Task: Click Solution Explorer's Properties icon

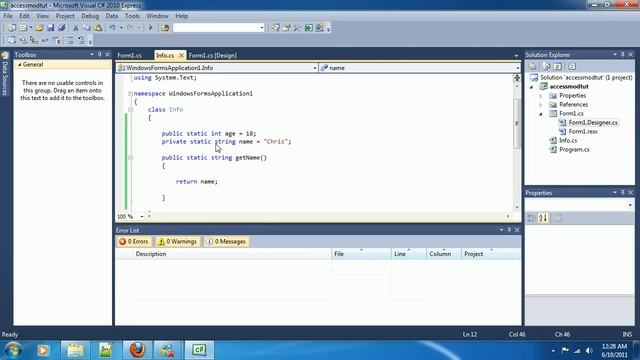Action: [x=533, y=66]
